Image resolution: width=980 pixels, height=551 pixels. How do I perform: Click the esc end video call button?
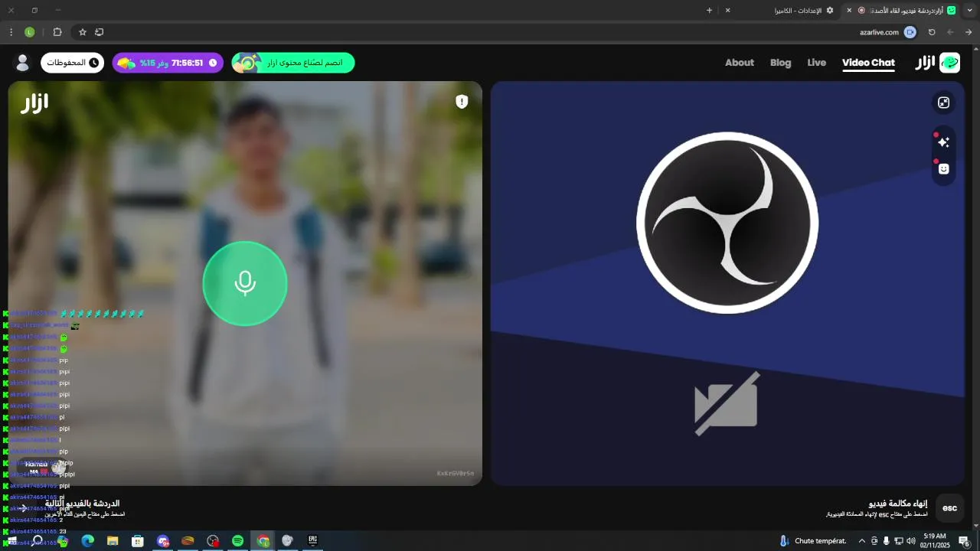pos(949,508)
